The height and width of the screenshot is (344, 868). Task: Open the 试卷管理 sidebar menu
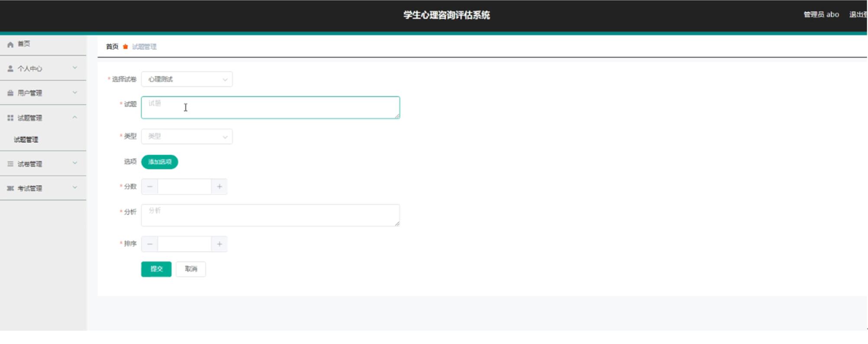click(x=43, y=164)
